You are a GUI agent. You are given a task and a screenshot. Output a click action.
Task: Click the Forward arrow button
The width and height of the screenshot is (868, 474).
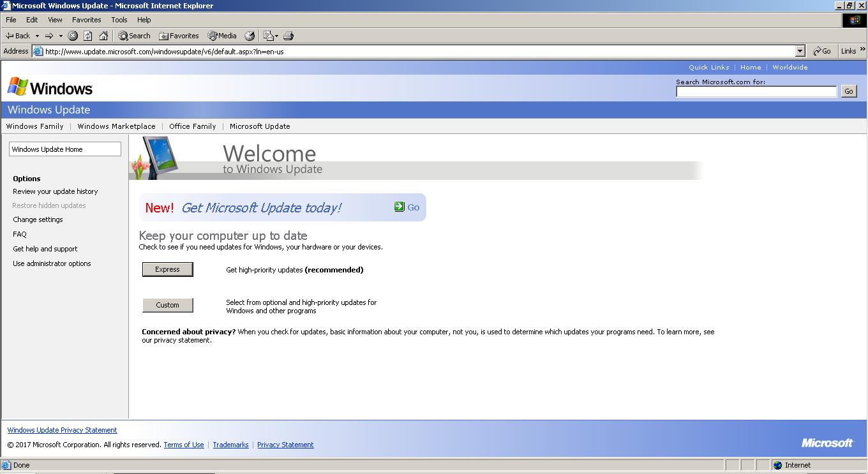(x=49, y=36)
